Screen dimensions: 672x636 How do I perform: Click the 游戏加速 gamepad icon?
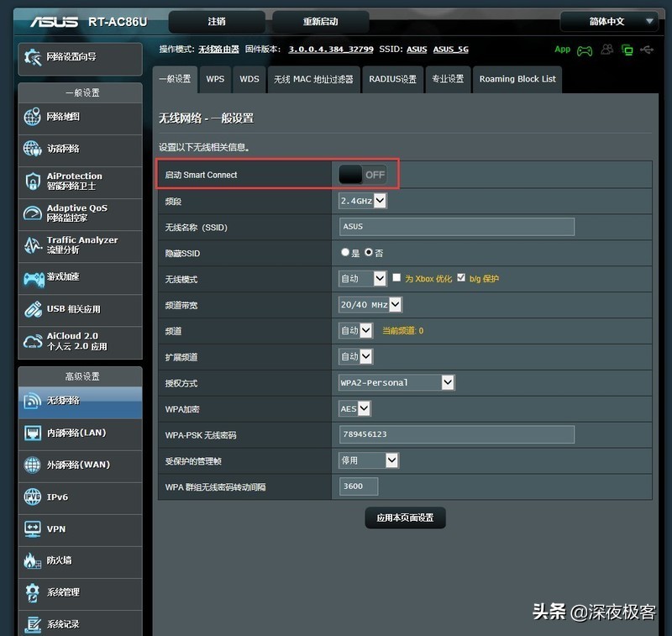[x=33, y=276]
